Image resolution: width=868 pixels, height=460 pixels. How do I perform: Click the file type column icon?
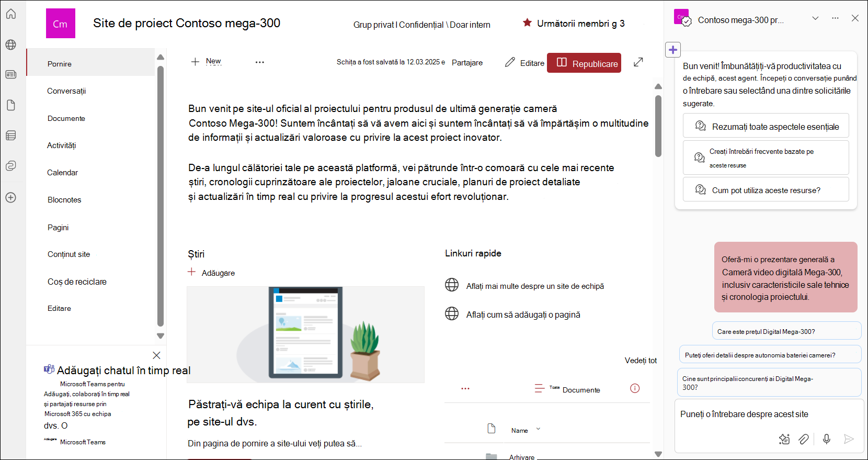pos(491,429)
